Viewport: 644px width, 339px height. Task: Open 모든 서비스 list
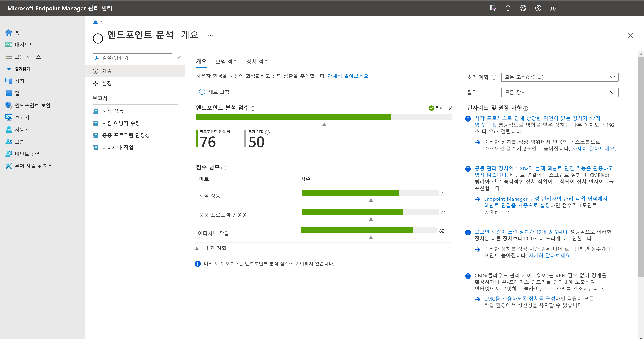(23, 57)
